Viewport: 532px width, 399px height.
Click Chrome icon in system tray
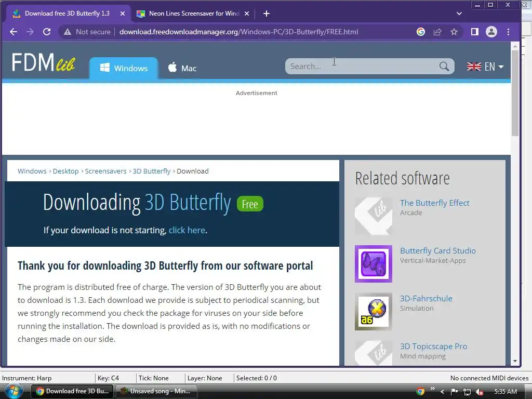[x=420, y=392]
